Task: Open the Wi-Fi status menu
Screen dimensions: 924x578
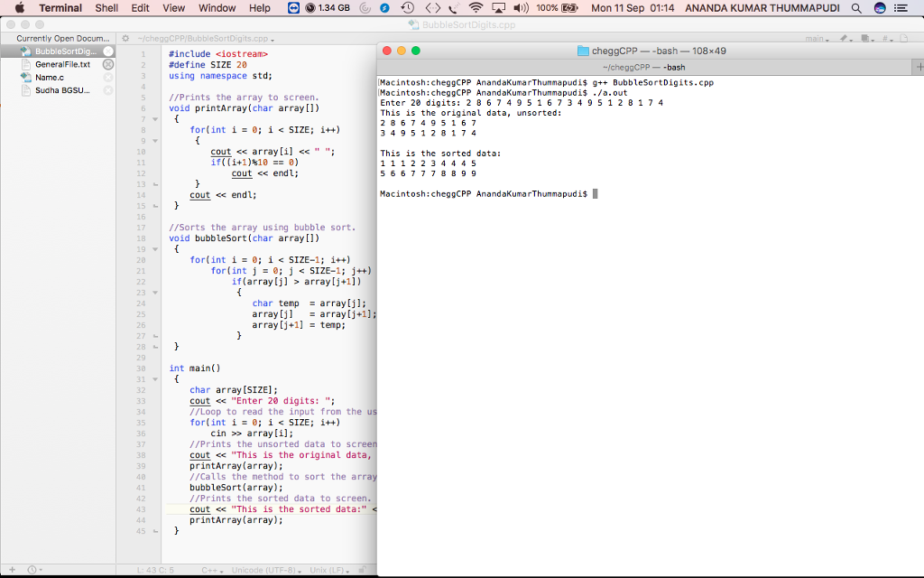Action: pyautogui.click(x=476, y=7)
